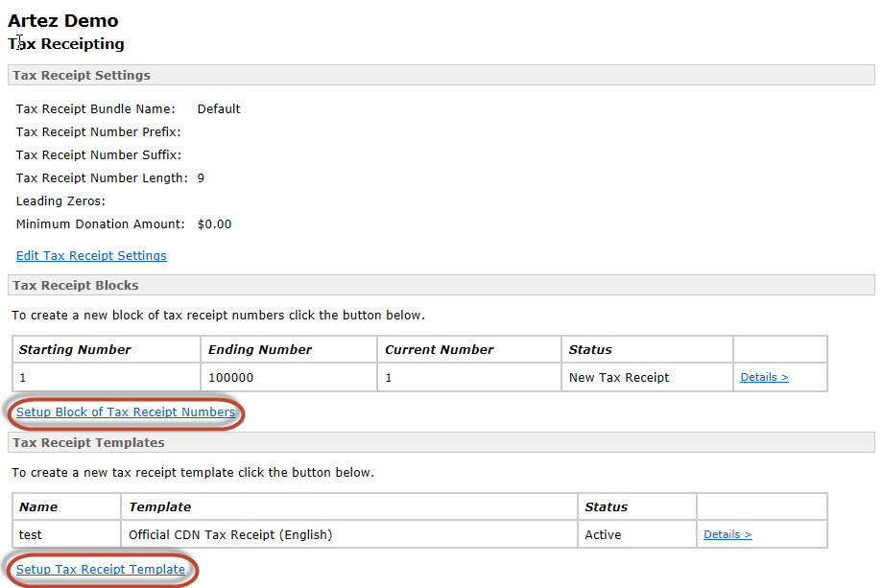
Task: Open the Edit Tax Receipt Settings link
Action: pyautogui.click(x=91, y=256)
